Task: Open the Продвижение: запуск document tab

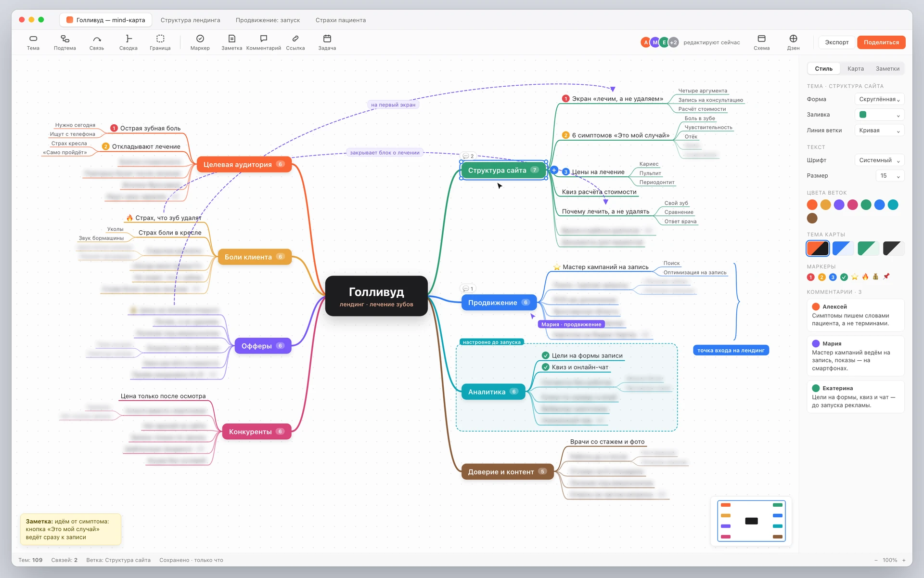Action: pos(268,20)
